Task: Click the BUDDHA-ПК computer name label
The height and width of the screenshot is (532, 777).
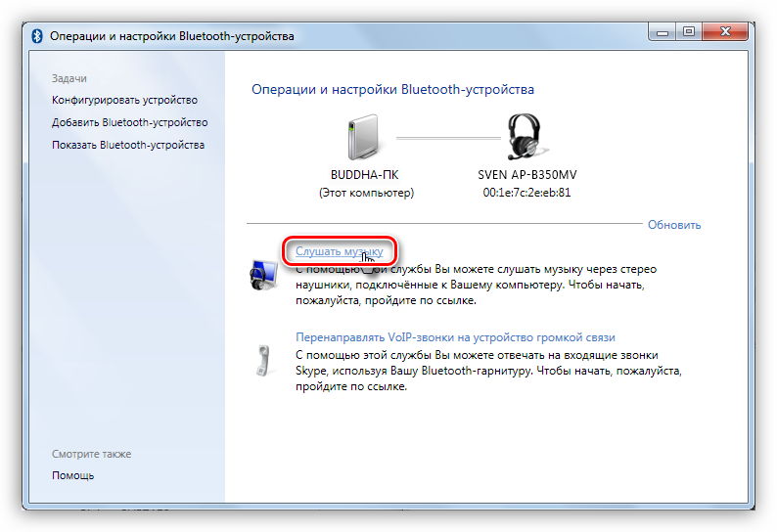Action: point(365,174)
